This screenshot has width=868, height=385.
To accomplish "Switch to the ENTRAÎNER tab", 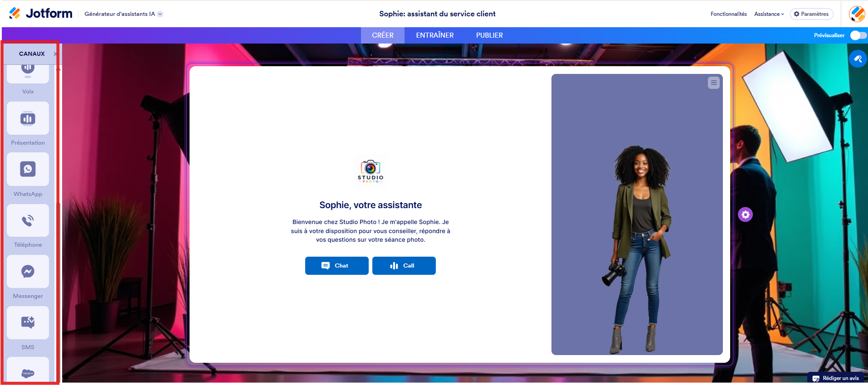I will tap(434, 35).
